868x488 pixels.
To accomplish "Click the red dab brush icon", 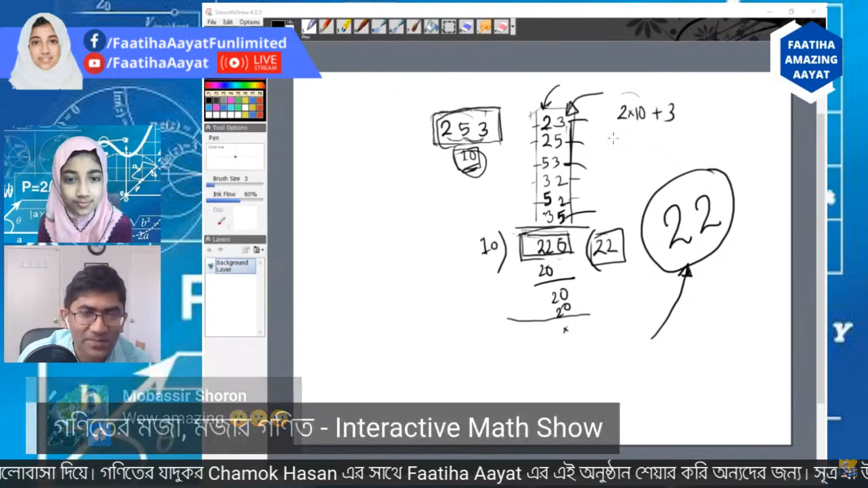I will coord(221,221).
